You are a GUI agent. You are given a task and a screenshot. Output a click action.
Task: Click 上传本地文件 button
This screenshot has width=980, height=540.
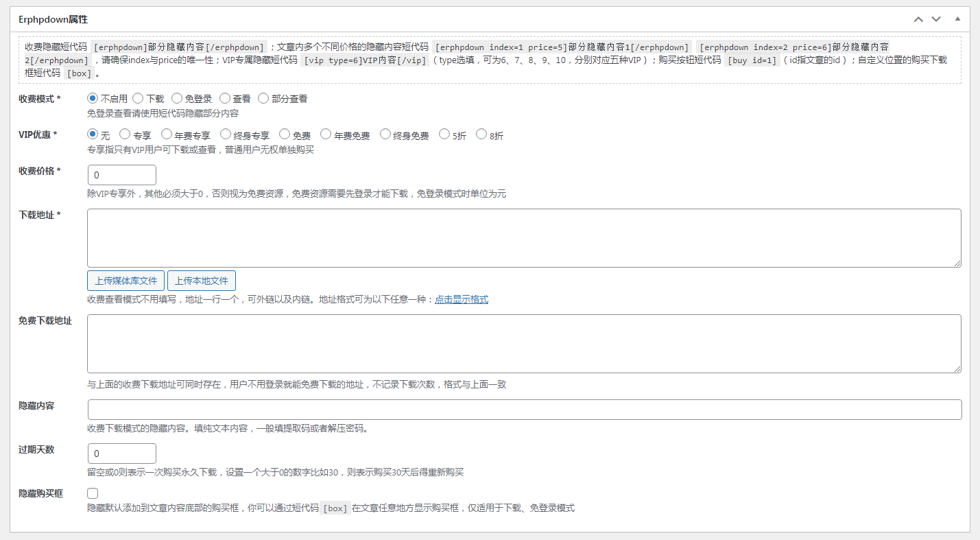pos(202,281)
